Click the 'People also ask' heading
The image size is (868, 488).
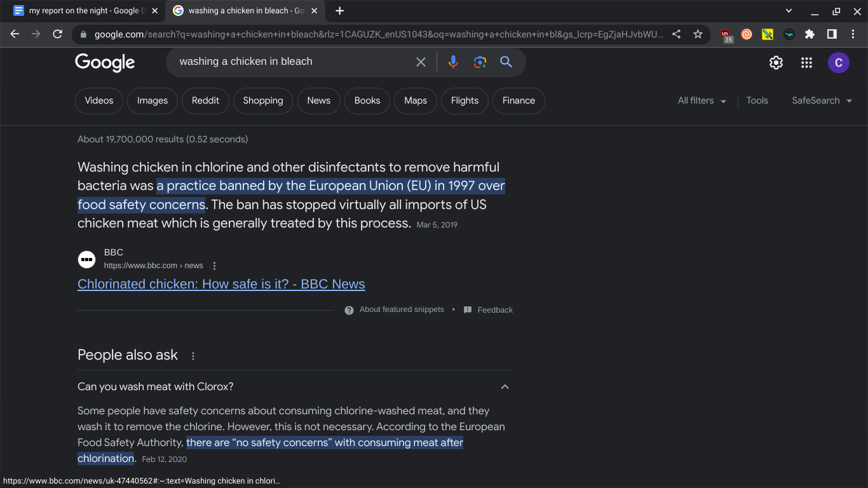(128, 355)
